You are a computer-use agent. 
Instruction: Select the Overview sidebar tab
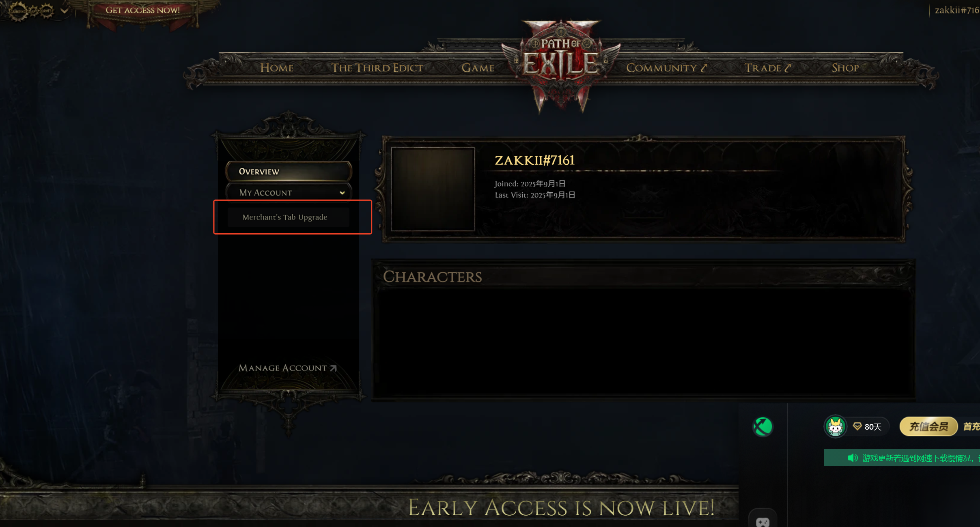(x=289, y=172)
